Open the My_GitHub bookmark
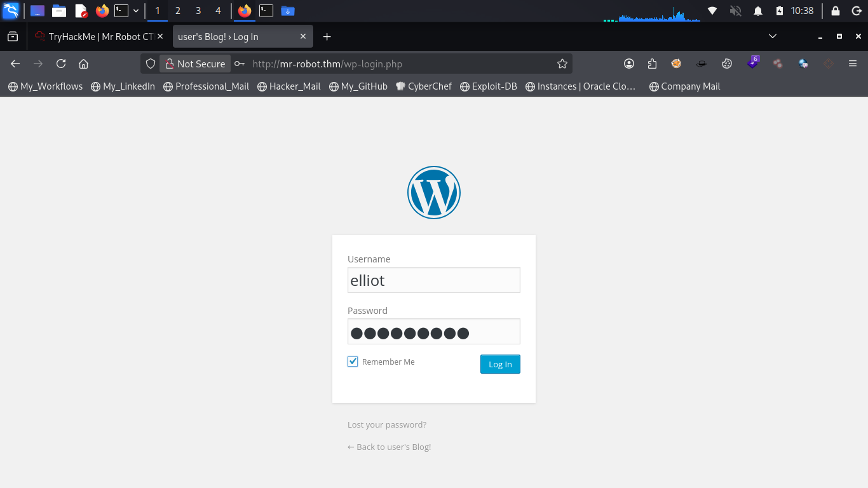868x488 pixels. click(x=358, y=86)
